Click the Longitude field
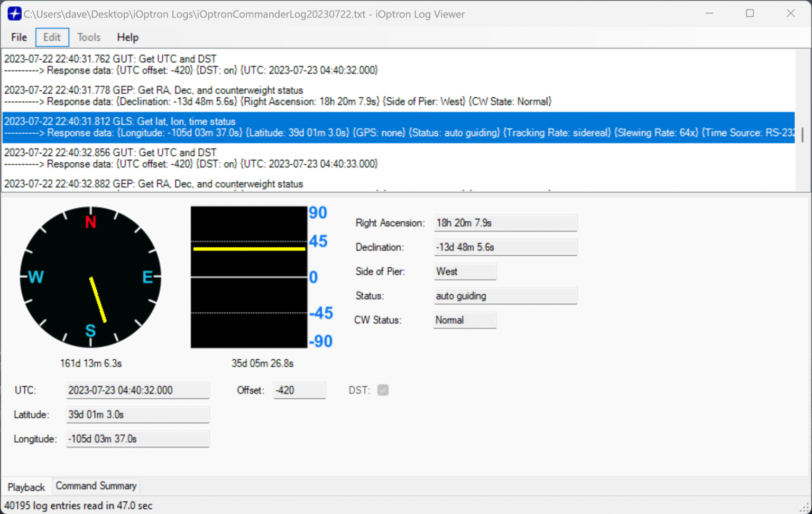Viewport: 812px width, 514px height. [x=137, y=438]
